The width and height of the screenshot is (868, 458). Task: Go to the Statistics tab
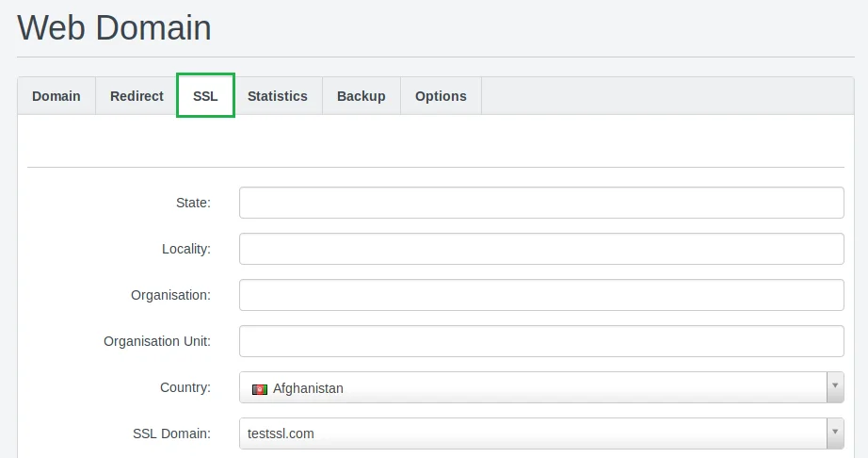pyautogui.click(x=278, y=96)
